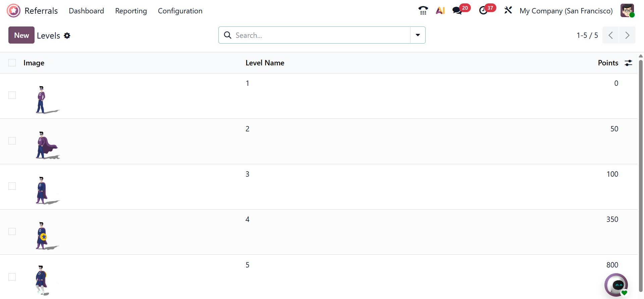Viewport: 644px width, 299px height.
Task: Expand the search options dropdown arrow
Action: 418,35
